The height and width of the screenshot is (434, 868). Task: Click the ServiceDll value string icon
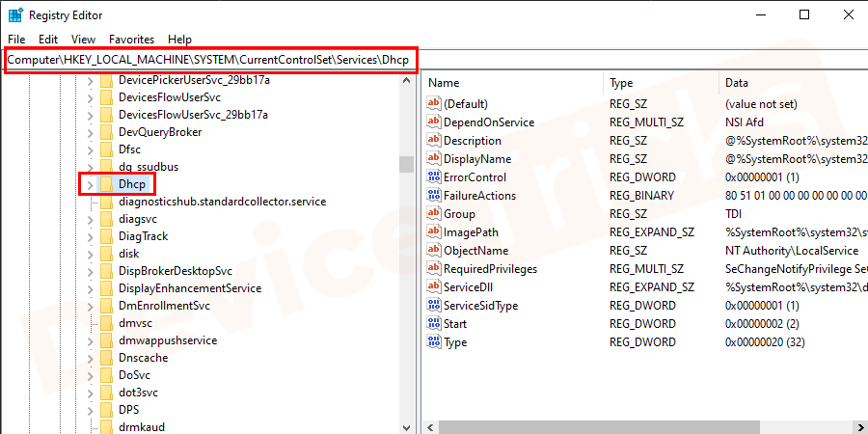(433, 286)
